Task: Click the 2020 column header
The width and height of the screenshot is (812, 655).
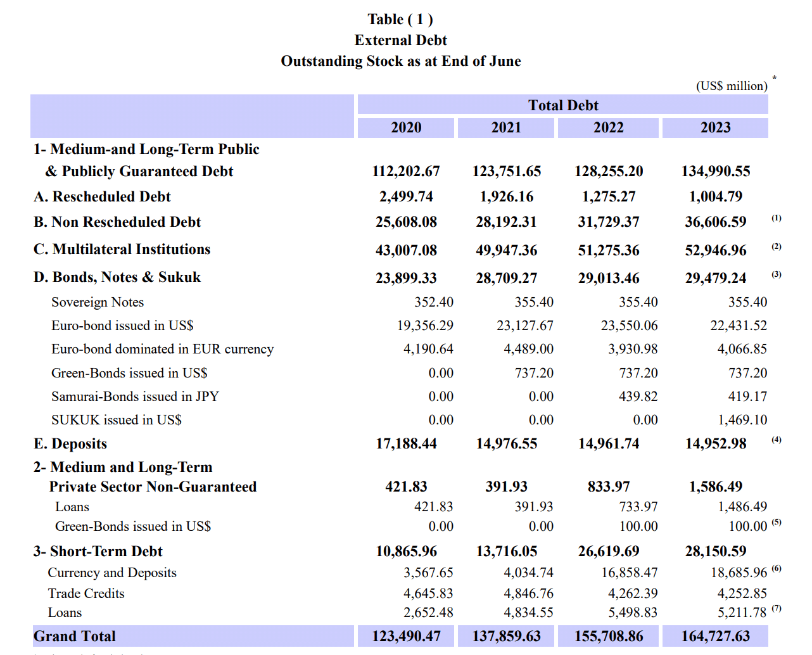Action: point(406,127)
